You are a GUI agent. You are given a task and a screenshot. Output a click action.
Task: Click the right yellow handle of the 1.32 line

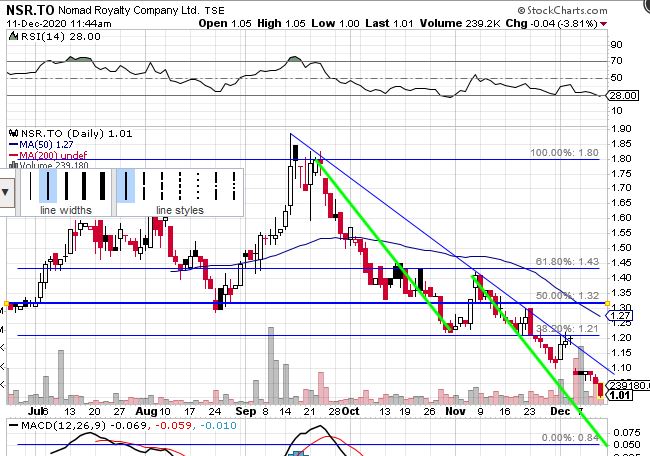(608, 303)
